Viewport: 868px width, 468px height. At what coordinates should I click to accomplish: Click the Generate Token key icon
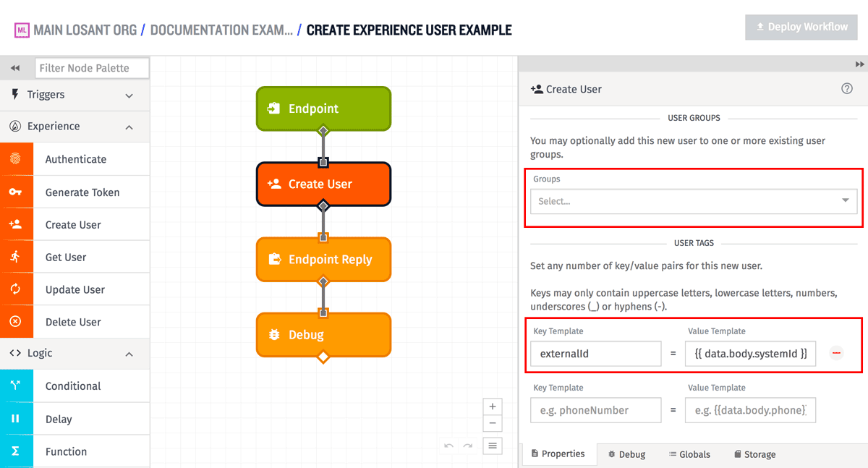tap(16, 192)
